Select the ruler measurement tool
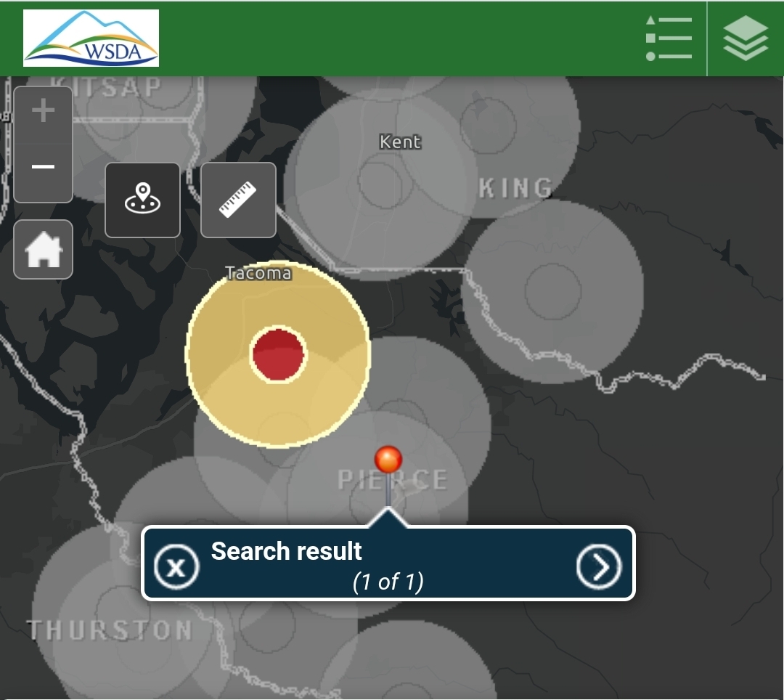 pyautogui.click(x=238, y=200)
